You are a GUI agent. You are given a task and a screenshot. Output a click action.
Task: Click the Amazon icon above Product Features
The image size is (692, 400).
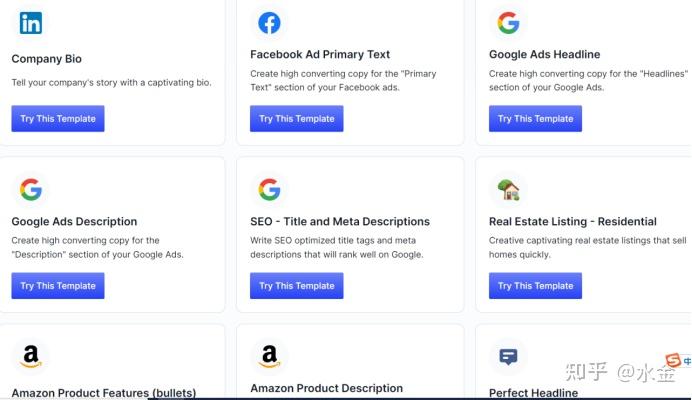click(x=31, y=356)
